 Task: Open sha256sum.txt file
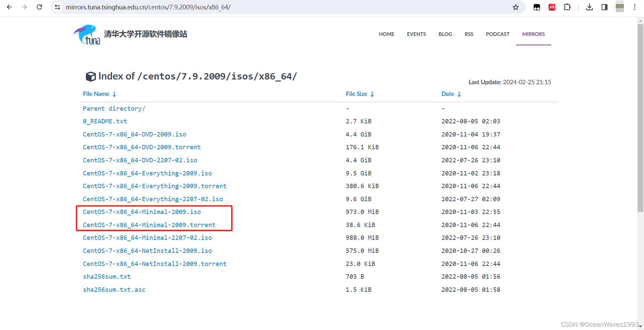pos(107,277)
